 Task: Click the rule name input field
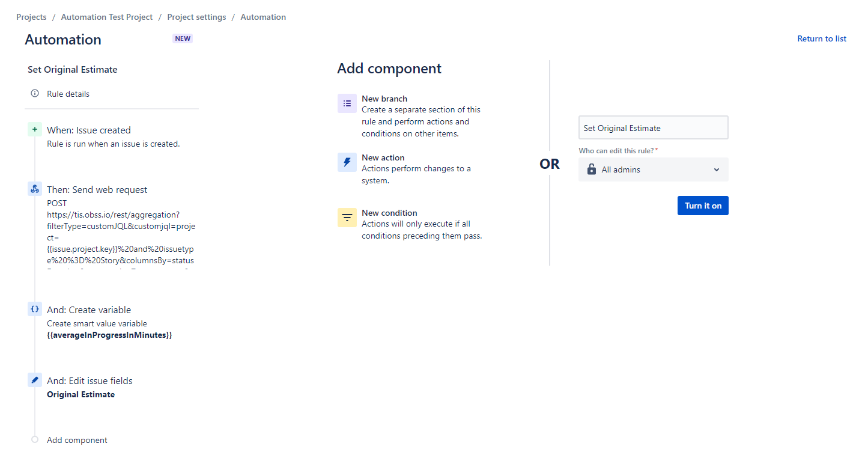[x=653, y=128]
